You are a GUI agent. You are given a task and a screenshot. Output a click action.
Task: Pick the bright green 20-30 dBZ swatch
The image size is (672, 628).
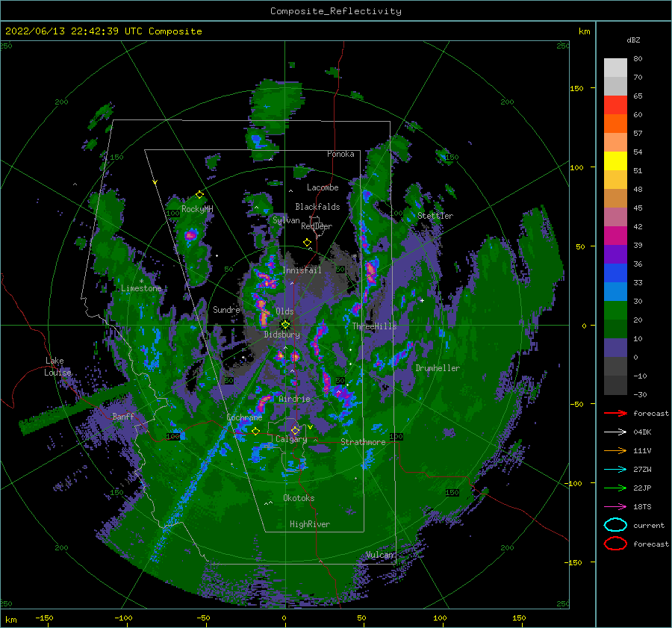click(x=615, y=311)
